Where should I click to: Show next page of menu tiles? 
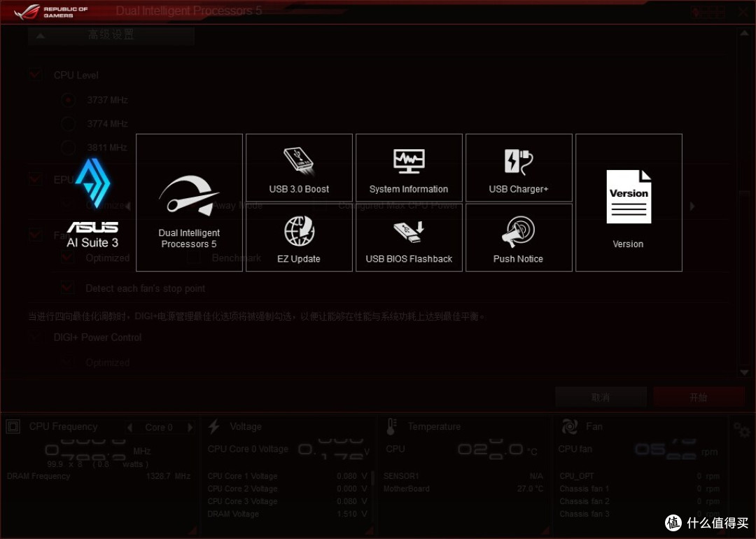(692, 206)
